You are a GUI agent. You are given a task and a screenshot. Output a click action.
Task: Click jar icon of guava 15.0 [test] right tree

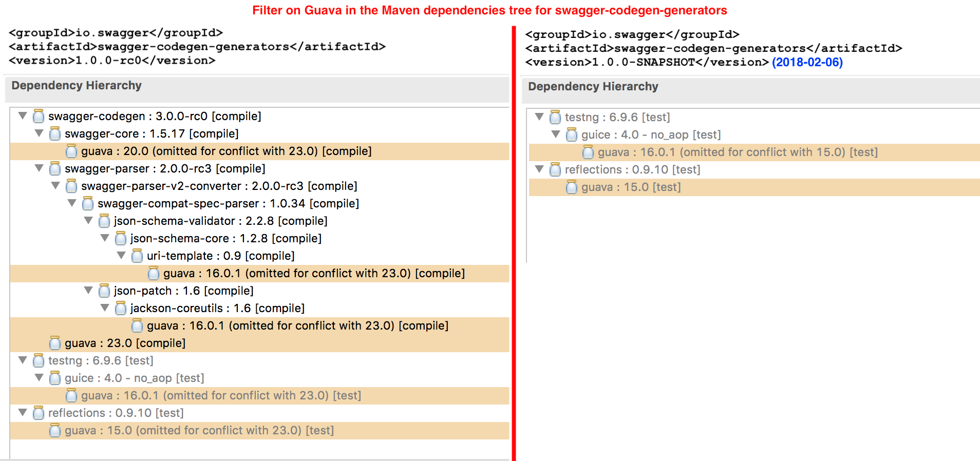pyautogui.click(x=572, y=187)
